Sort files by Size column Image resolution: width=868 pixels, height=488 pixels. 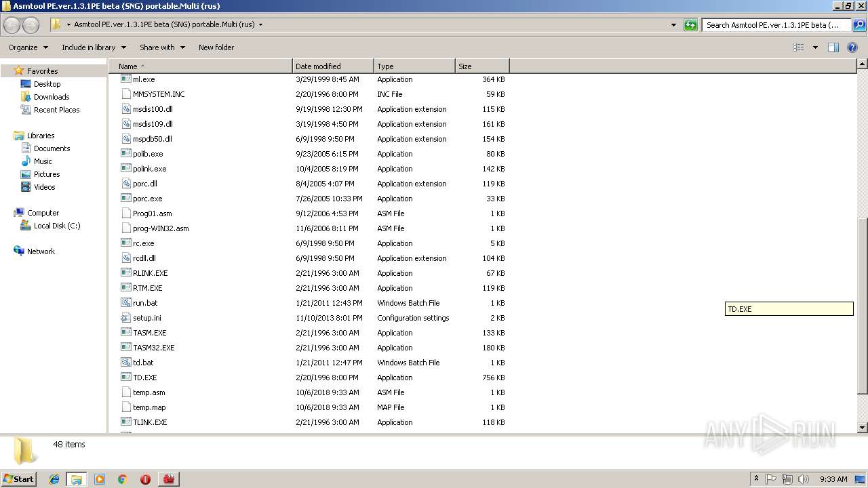[482, 66]
